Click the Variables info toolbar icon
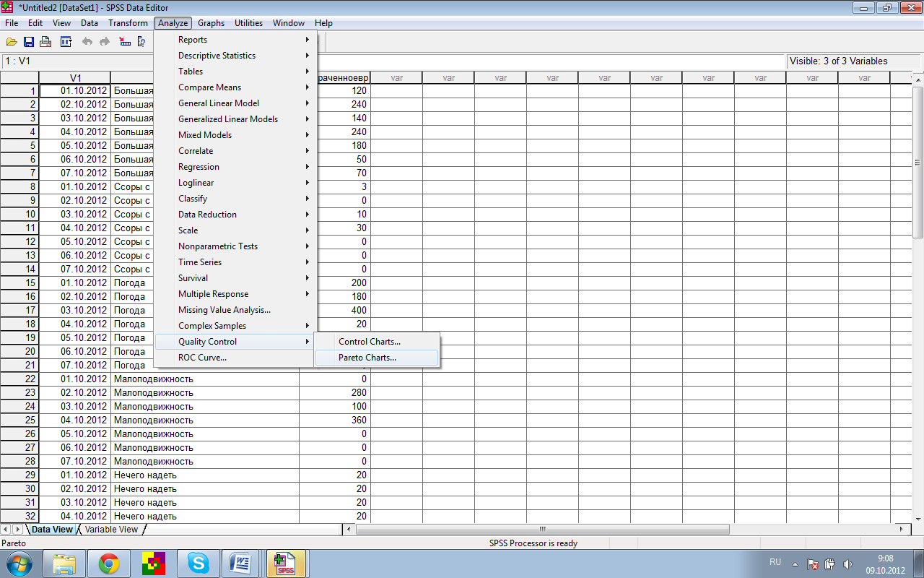This screenshot has height=578, width=924. (x=141, y=42)
